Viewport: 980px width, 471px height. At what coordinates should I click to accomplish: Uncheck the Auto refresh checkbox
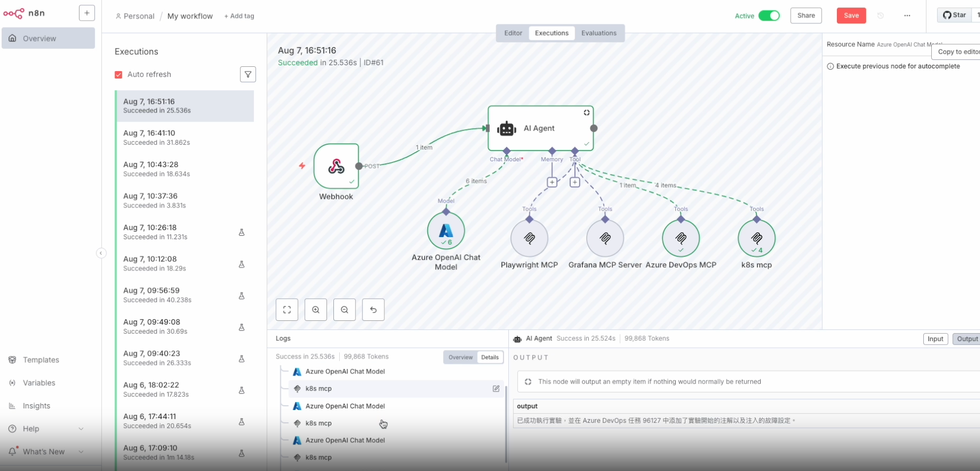(119, 75)
